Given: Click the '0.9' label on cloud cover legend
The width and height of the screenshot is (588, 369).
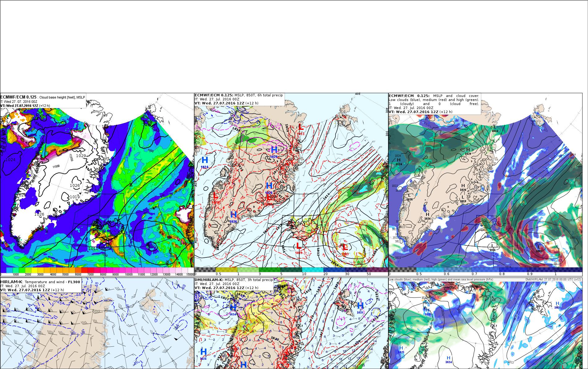Looking at the screenshot, I should [x=529, y=274].
